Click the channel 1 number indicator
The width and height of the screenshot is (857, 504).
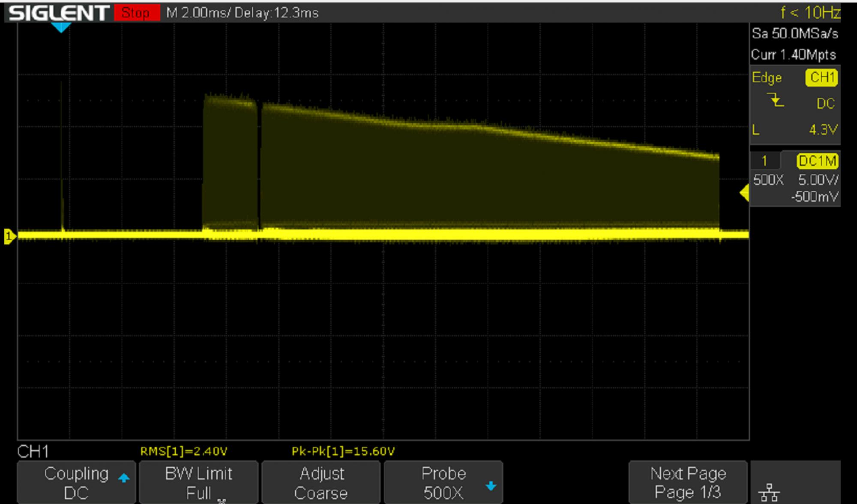(x=764, y=161)
